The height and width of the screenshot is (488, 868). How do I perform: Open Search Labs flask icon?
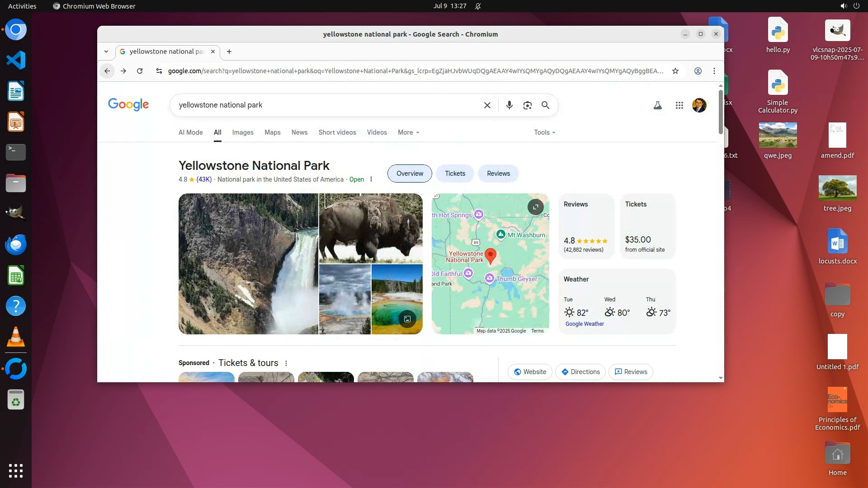coord(658,105)
